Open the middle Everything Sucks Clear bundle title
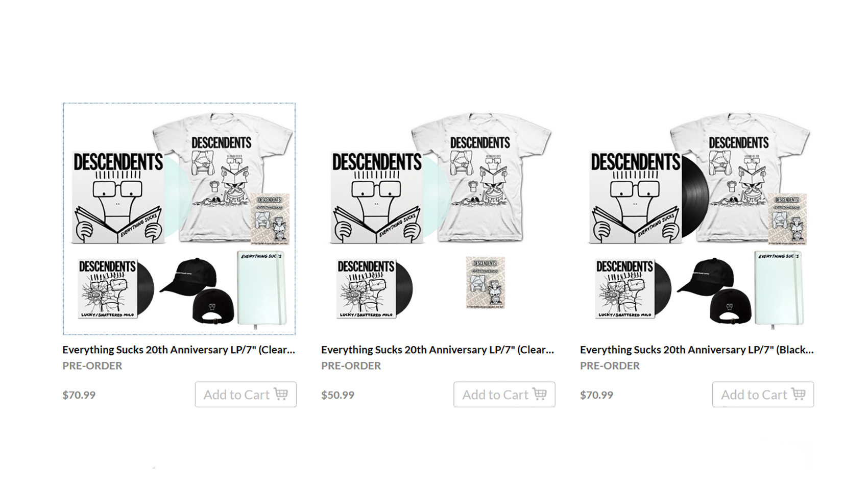The width and height of the screenshot is (868, 488). [438, 350]
